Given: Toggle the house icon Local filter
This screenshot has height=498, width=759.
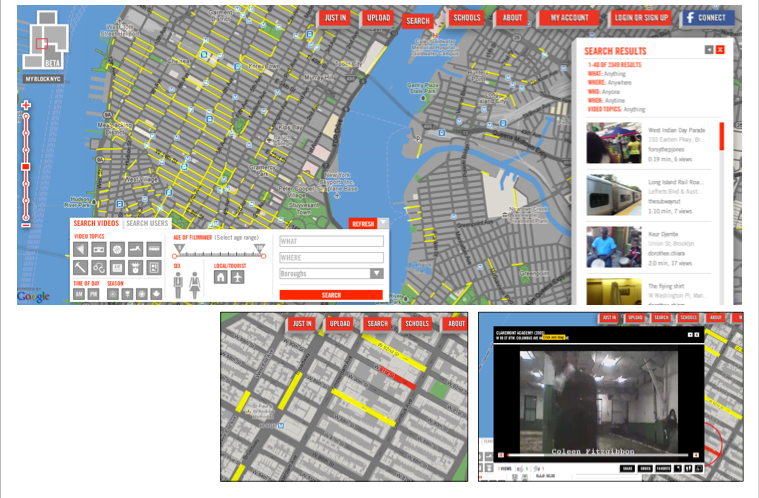Looking at the screenshot, I should [x=221, y=277].
